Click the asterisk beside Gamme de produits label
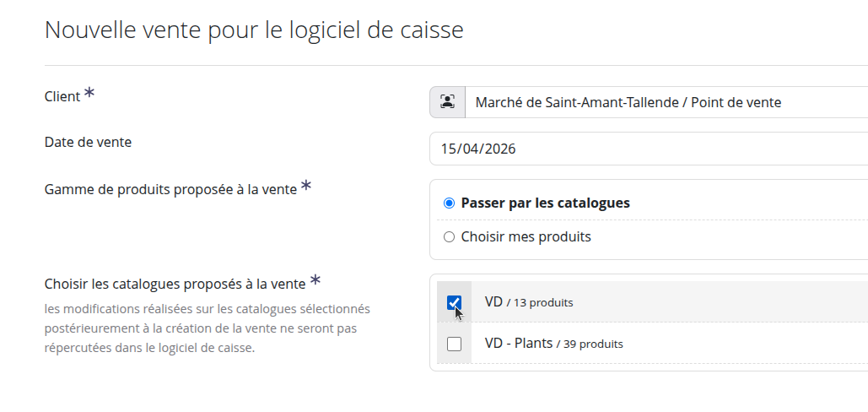 [x=306, y=187]
